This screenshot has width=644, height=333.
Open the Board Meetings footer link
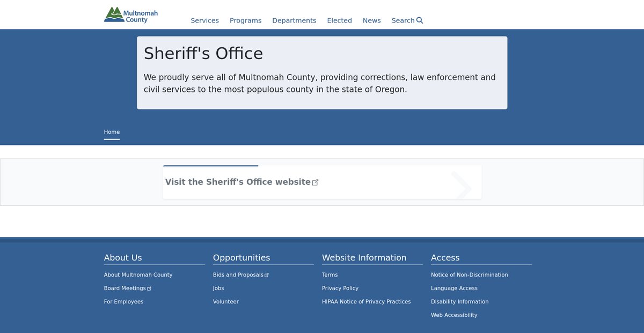point(128,288)
